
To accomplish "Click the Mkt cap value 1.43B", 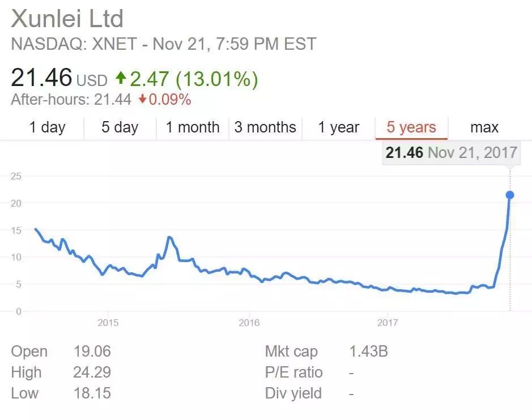I will [x=368, y=352].
